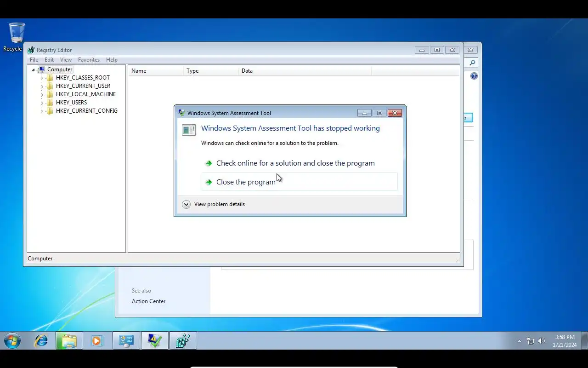Expand the HKEY_CLASSES_ROOT key

42,78
